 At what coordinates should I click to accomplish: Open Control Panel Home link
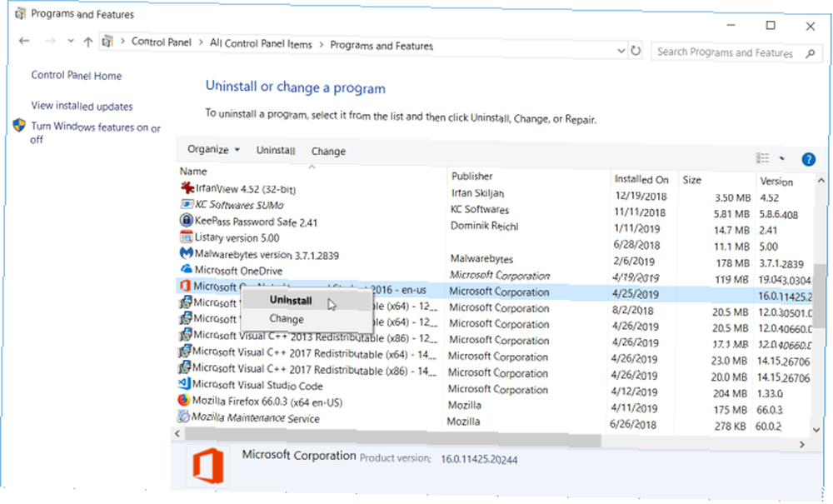point(77,76)
